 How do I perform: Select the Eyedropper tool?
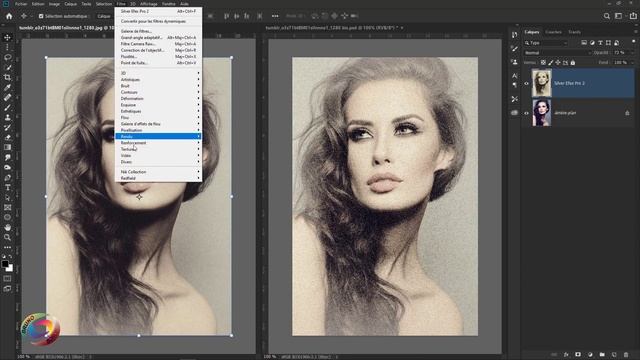pyautogui.click(x=7, y=87)
